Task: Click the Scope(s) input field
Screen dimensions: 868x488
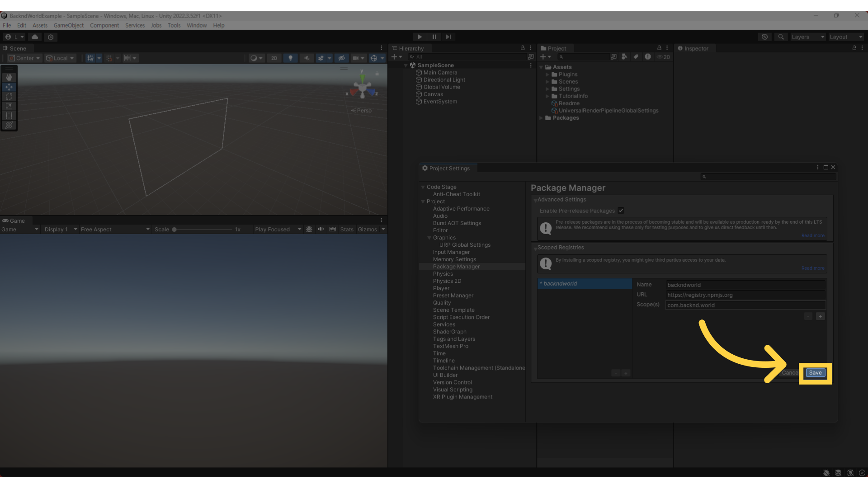Action: pyautogui.click(x=745, y=305)
